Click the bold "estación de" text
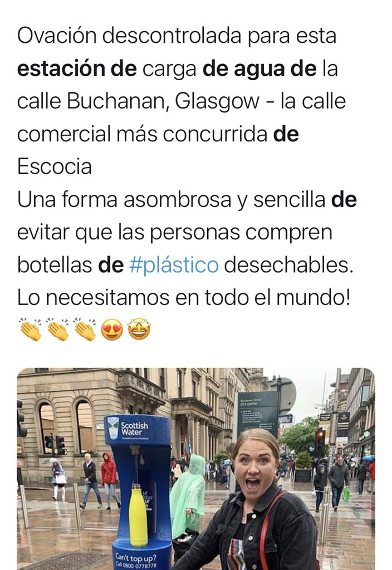This screenshot has width=392, height=570. [77, 68]
